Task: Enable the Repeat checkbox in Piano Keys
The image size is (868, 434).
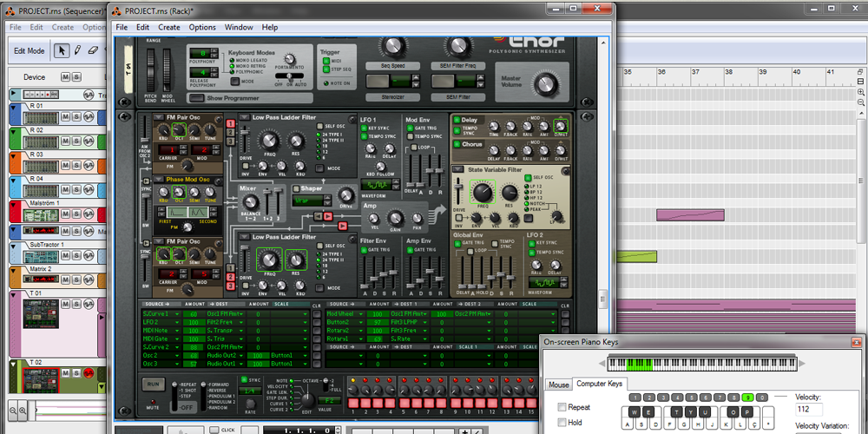Action: [562, 407]
